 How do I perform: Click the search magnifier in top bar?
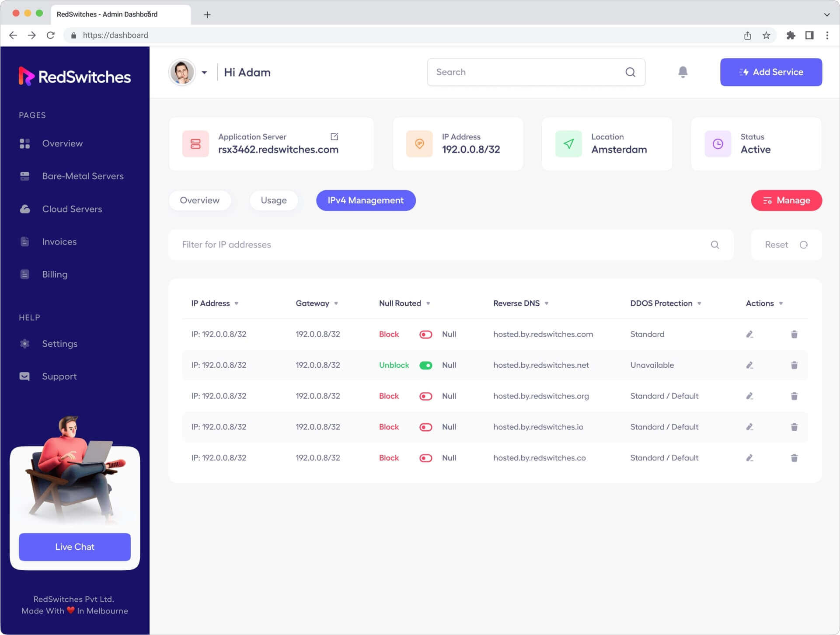tap(630, 72)
